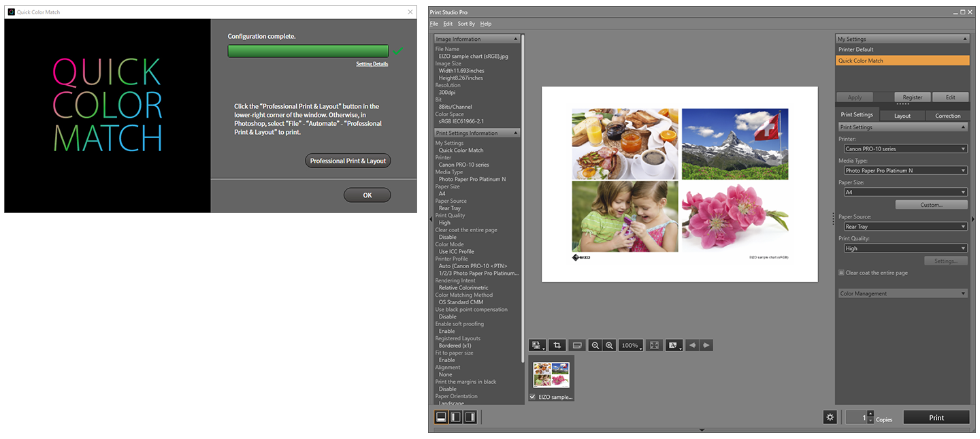Image resolution: width=980 pixels, height=439 pixels.
Task: Open the Print Quality High dropdown
Action: point(905,248)
